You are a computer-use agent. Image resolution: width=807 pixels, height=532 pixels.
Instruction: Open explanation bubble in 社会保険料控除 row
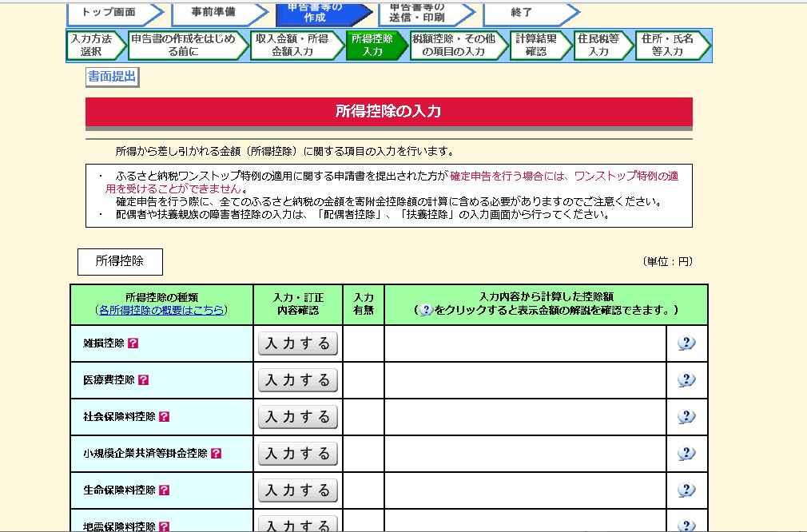(686, 417)
